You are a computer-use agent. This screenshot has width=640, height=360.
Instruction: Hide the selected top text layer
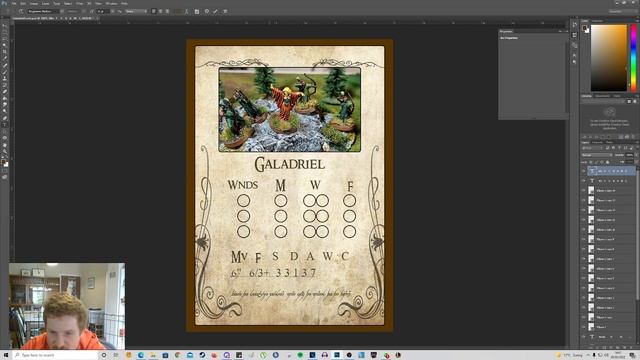point(583,171)
